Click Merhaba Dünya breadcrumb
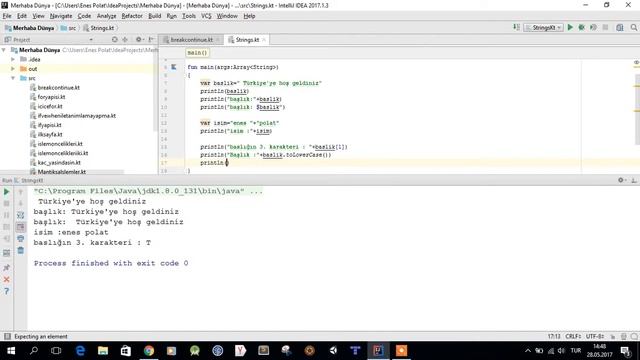 click(30, 28)
